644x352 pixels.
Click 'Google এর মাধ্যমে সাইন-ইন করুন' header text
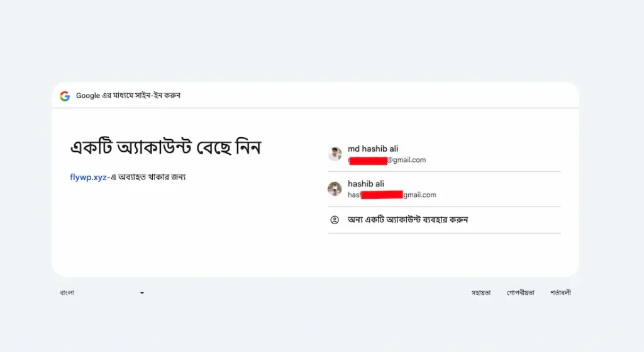pos(128,96)
